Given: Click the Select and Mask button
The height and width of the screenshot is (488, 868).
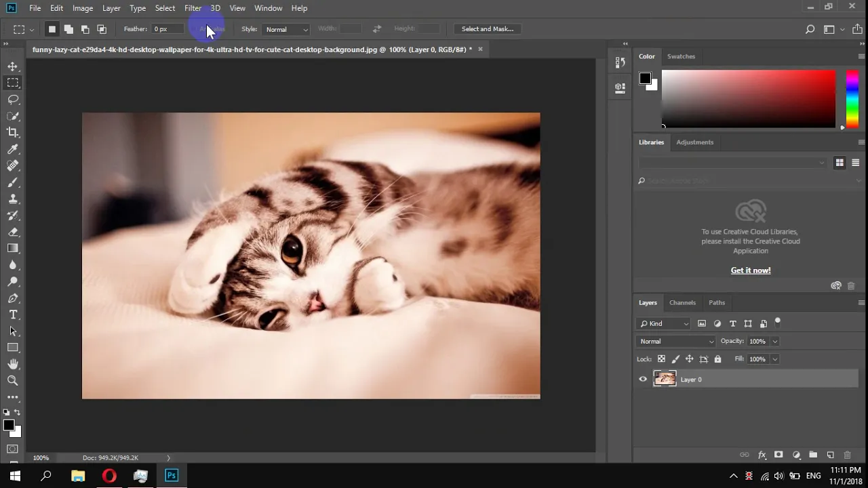Looking at the screenshot, I should 488,29.
